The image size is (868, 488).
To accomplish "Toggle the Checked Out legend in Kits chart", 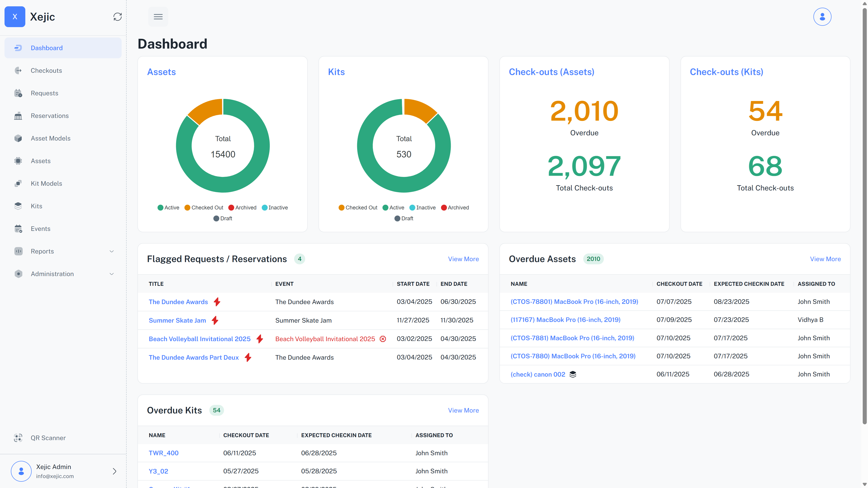I will [358, 207].
